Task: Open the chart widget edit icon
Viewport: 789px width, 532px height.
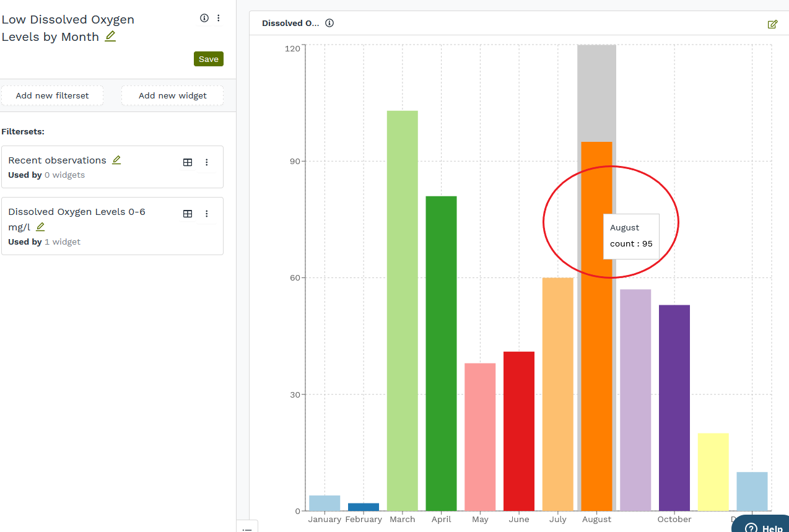Action: 772,24
